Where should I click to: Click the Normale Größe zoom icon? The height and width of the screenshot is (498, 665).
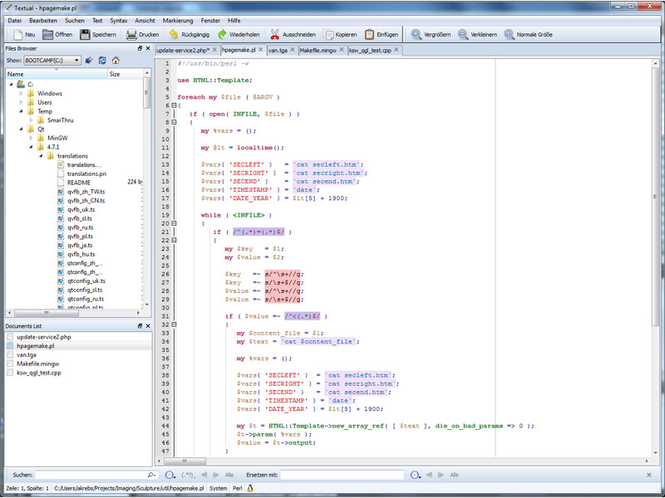pos(507,34)
